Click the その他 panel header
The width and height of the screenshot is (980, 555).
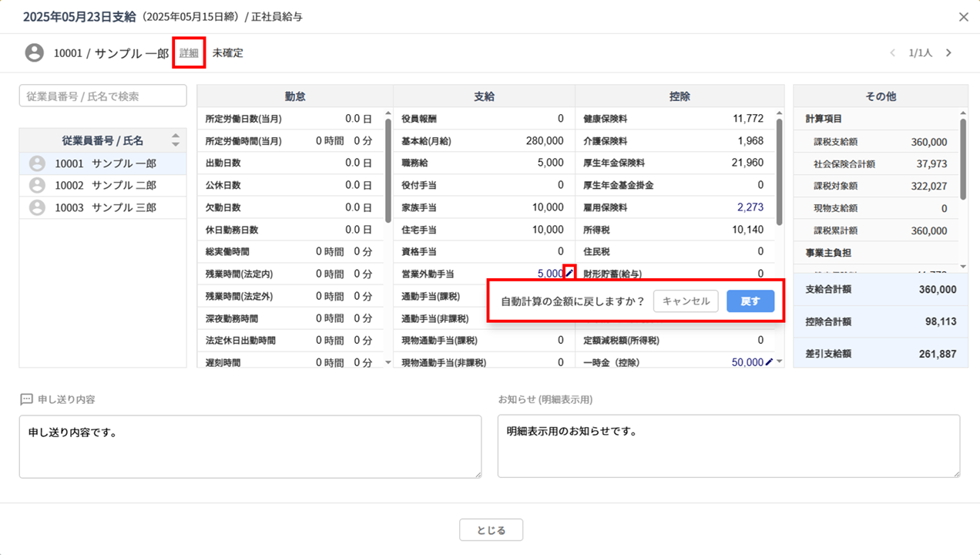tap(881, 96)
